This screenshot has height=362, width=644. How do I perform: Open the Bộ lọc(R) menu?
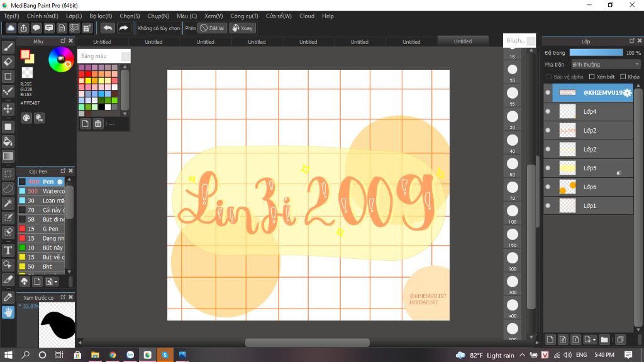(101, 16)
